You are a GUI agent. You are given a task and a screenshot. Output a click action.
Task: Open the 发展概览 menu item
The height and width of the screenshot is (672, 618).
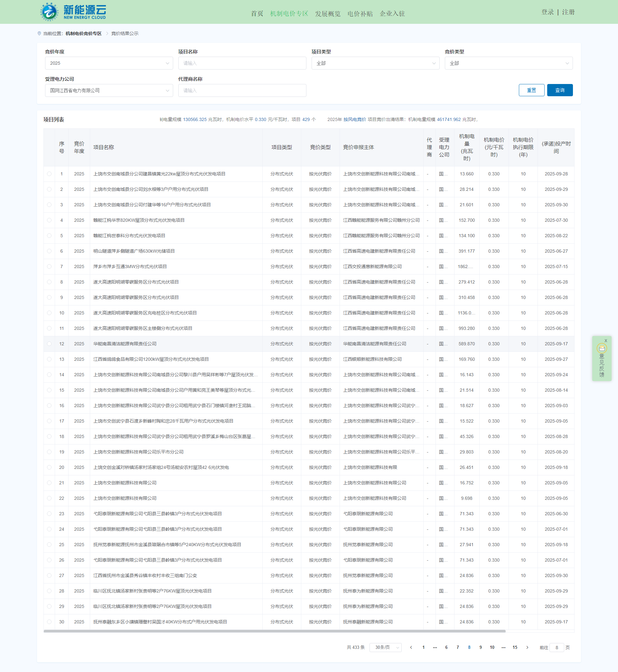(327, 14)
